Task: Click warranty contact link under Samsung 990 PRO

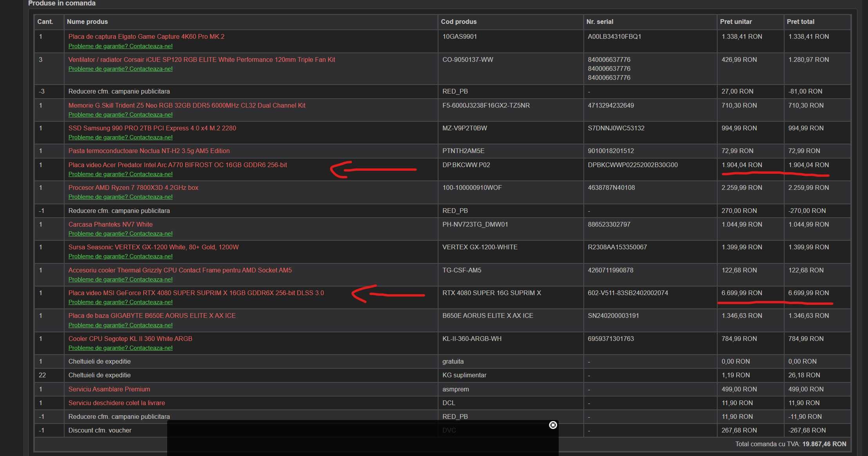Action: [121, 137]
